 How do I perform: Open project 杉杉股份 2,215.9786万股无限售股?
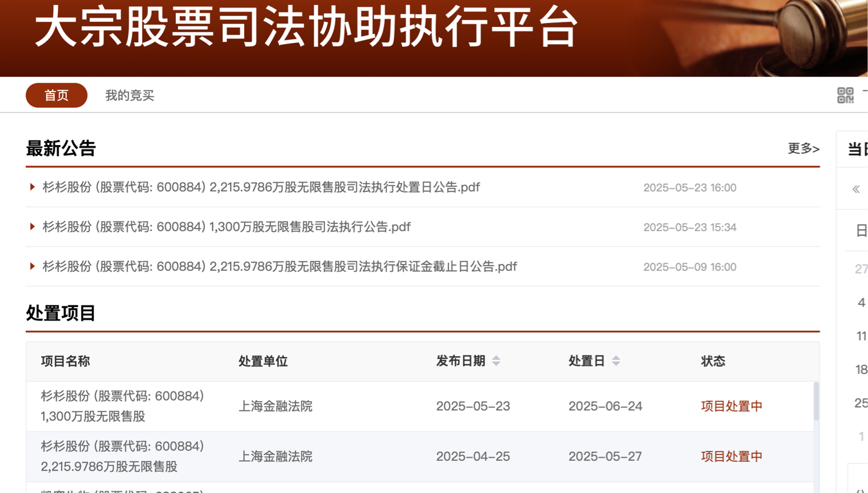(123, 456)
